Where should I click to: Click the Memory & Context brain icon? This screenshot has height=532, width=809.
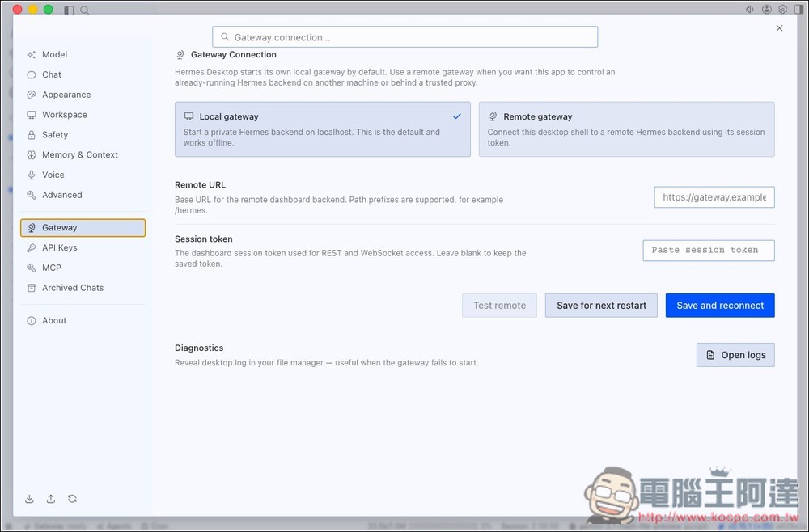(x=32, y=155)
